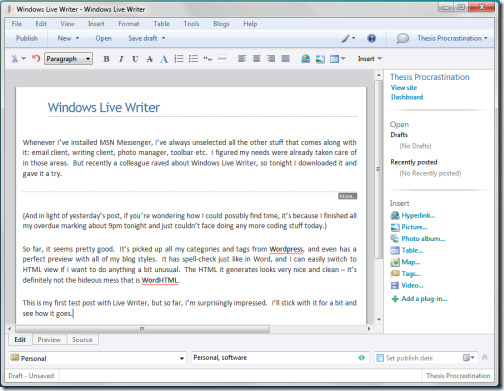Switch to the Preview tab
The width and height of the screenshot is (504, 391).
(x=49, y=339)
